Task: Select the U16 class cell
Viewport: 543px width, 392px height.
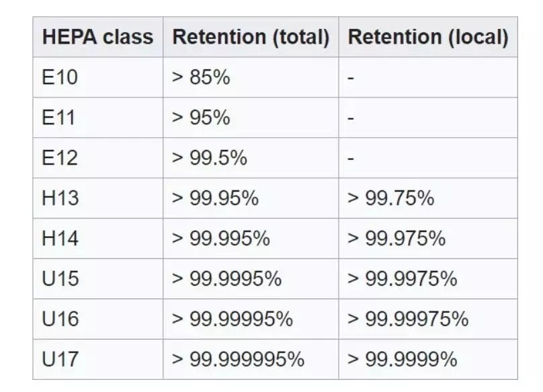Action: pyautogui.click(x=60, y=319)
